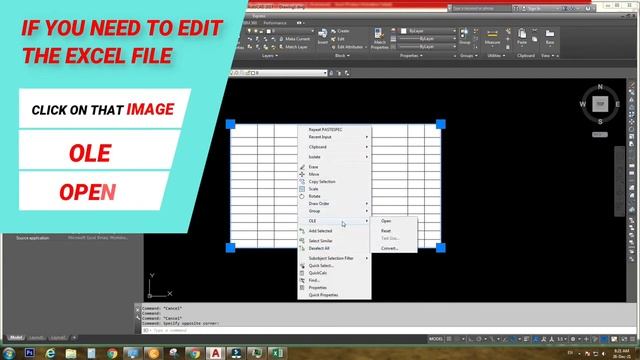This screenshot has height=360, width=640.
Task: Open file explorer folder in taskbar
Action: [x=71, y=353]
